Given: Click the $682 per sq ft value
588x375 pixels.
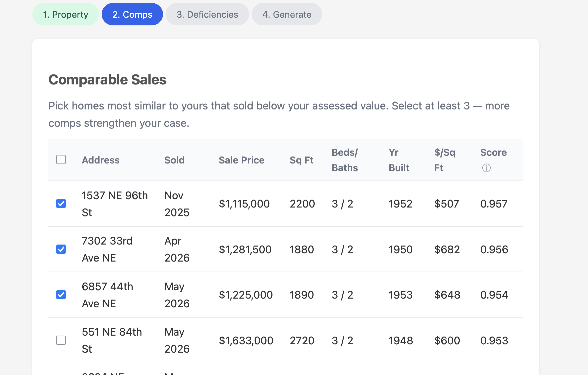Looking at the screenshot, I should pos(447,250).
